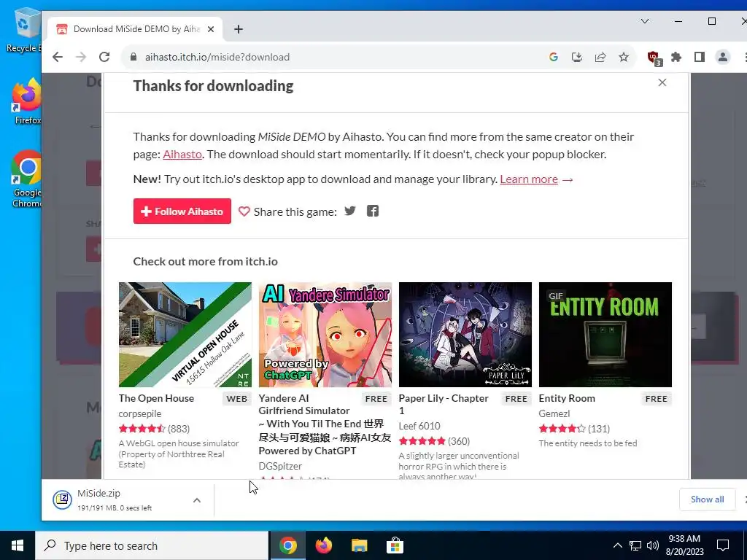Image resolution: width=747 pixels, height=560 pixels.
Task: Open the notification center icon
Action: (x=723, y=545)
